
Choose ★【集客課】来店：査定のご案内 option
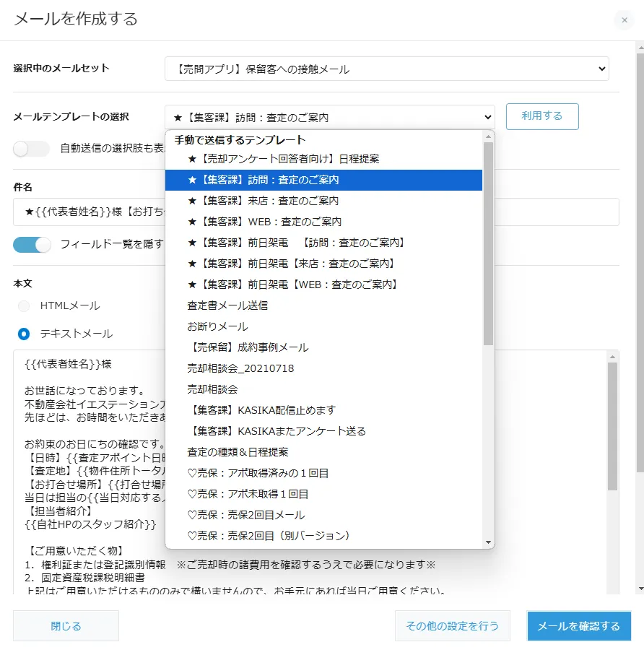(x=263, y=201)
